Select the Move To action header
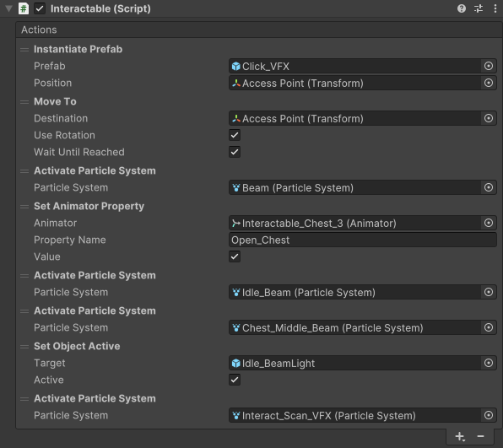503x448 pixels. (x=55, y=101)
